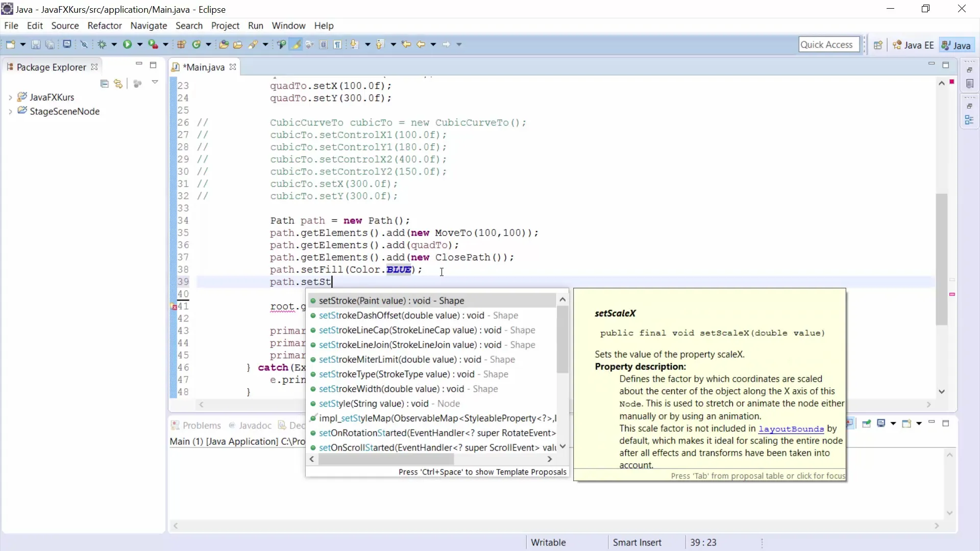
Task: Expand the StageSceneNode project node
Action: click(10, 112)
